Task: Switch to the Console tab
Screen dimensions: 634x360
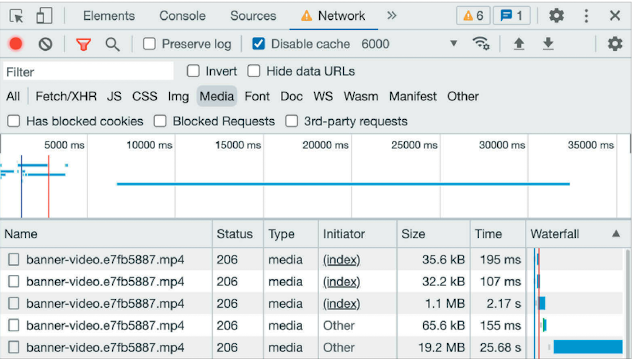Action: [x=182, y=16]
